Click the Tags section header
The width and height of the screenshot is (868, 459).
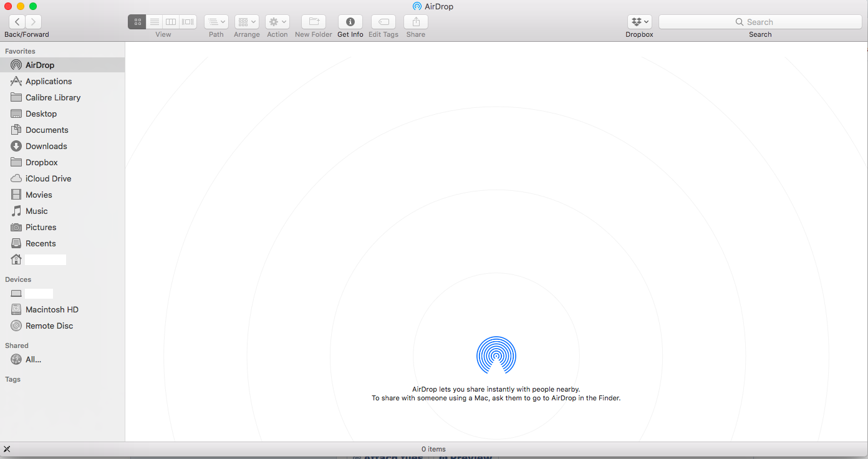point(13,379)
